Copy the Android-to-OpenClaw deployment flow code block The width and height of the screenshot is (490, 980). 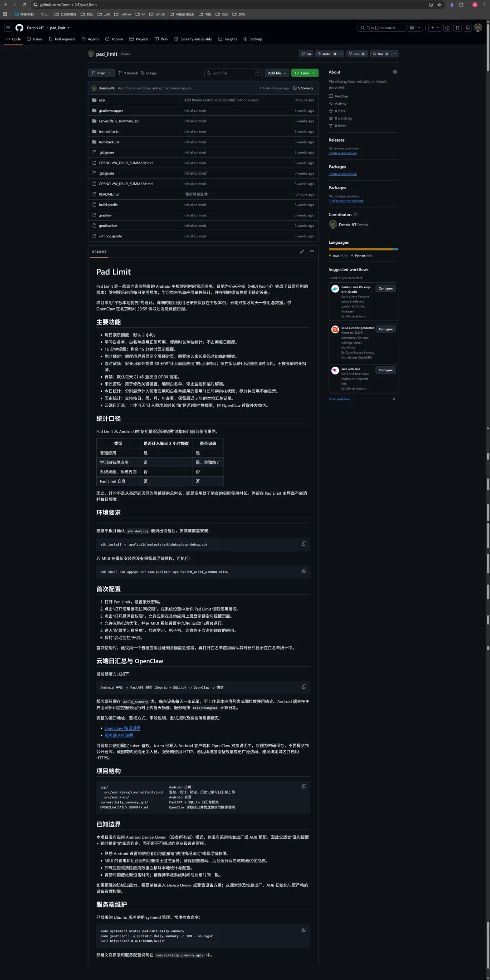304,687
